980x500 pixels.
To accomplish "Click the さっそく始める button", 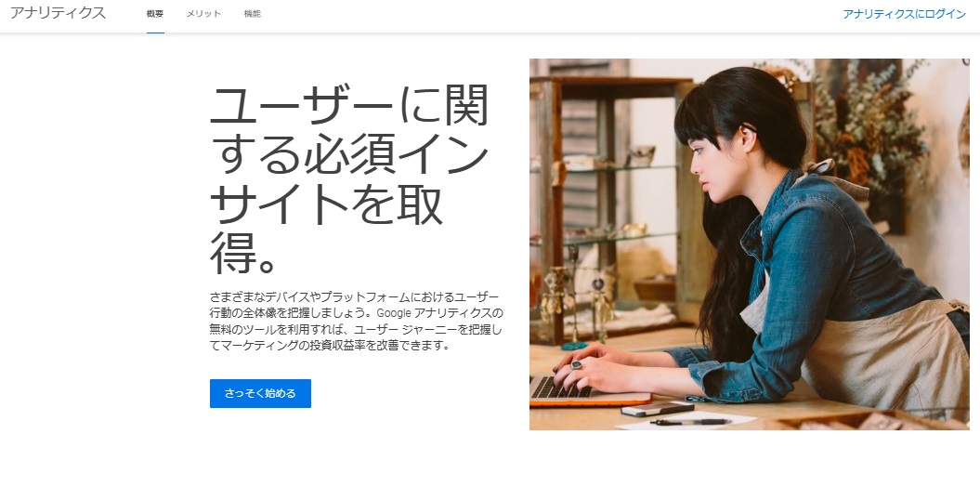I will click(x=261, y=394).
